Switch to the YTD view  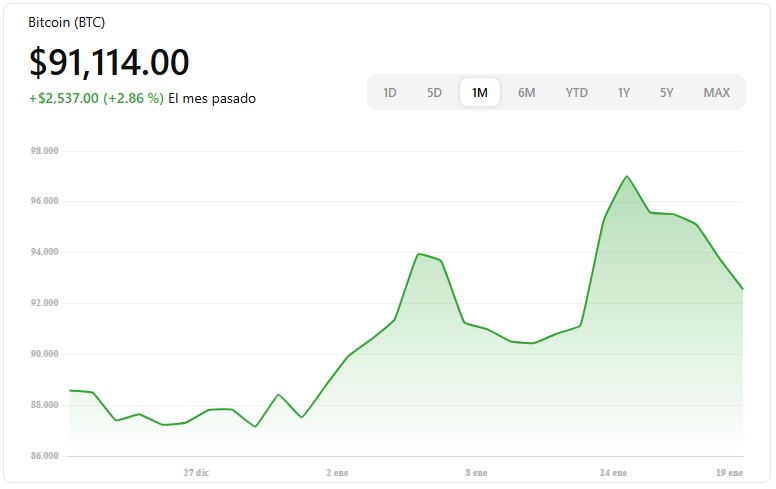pyautogui.click(x=576, y=93)
